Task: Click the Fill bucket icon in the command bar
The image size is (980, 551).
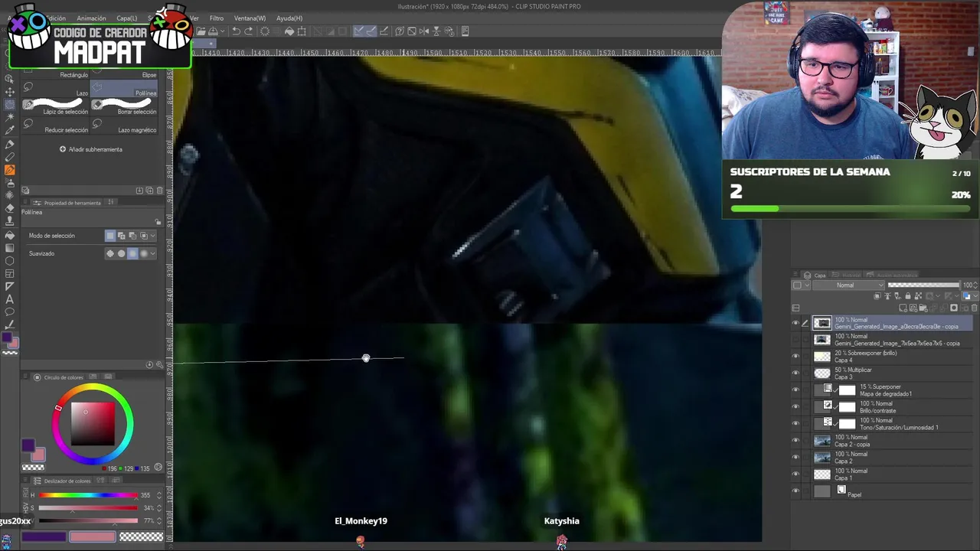Action: (289, 31)
